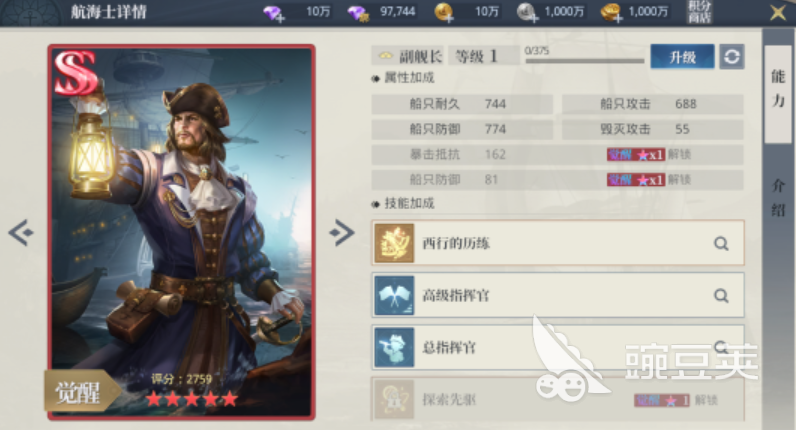Add silver coins using plus icon
796x430 pixels.
[527, 13]
